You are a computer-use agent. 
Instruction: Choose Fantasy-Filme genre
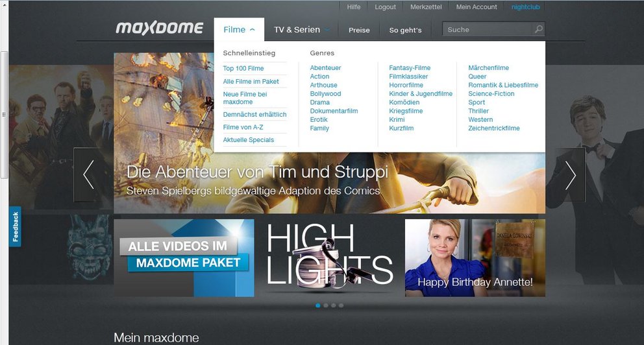(x=410, y=67)
